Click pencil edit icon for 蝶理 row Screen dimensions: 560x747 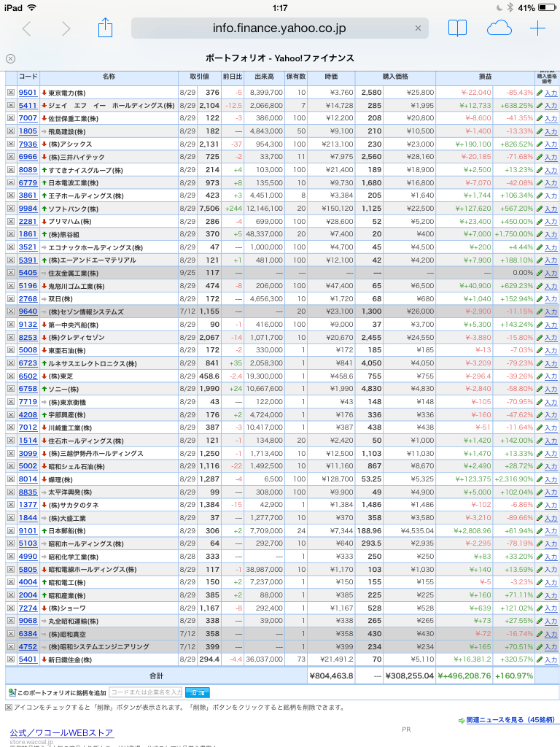[x=540, y=479]
